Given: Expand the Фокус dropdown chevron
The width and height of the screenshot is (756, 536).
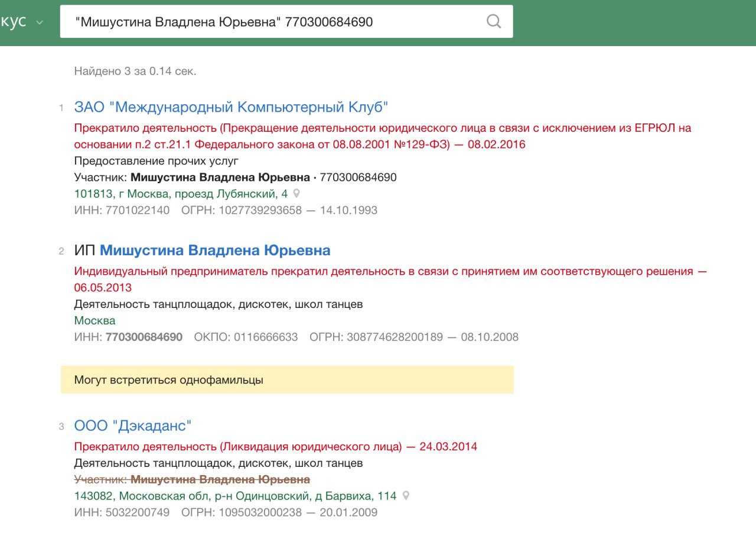Looking at the screenshot, I should (x=40, y=22).
